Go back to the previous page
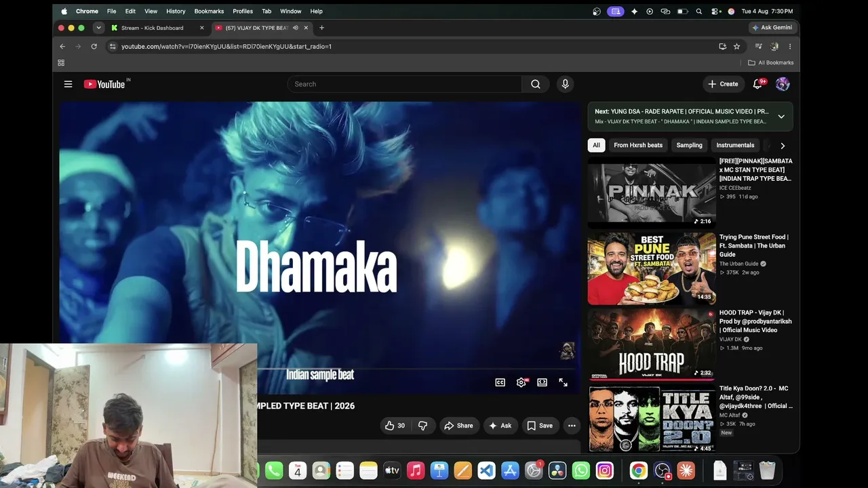 (x=62, y=46)
